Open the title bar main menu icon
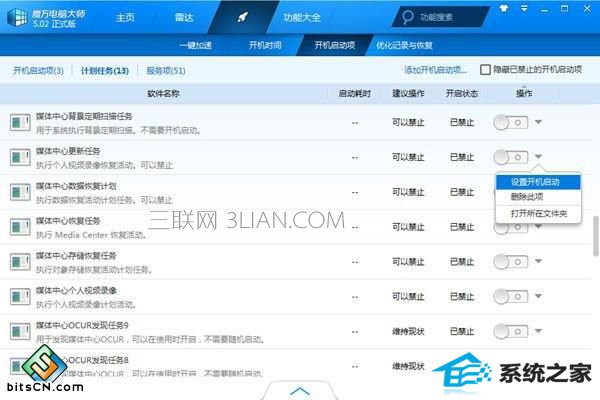Viewport: 600px width, 400px height. (x=524, y=8)
